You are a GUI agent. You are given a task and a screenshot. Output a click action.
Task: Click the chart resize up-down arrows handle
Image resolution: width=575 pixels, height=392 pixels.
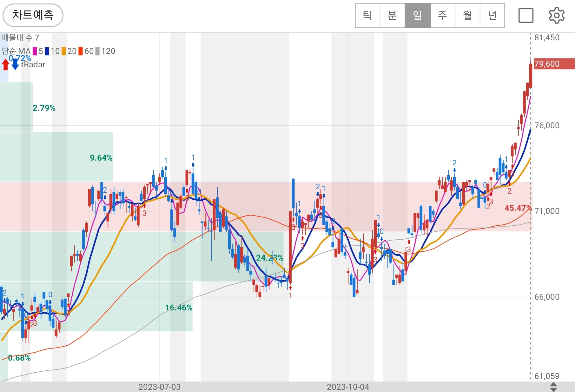click(x=553, y=387)
